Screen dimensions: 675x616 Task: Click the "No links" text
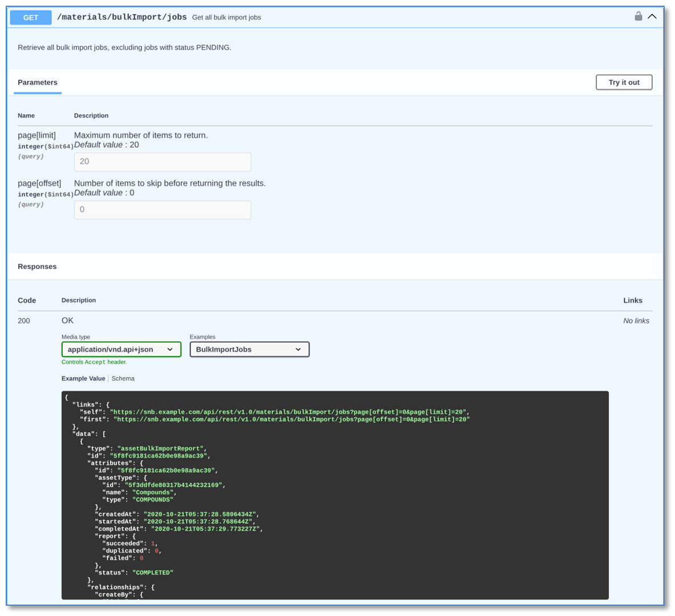(x=636, y=321)
